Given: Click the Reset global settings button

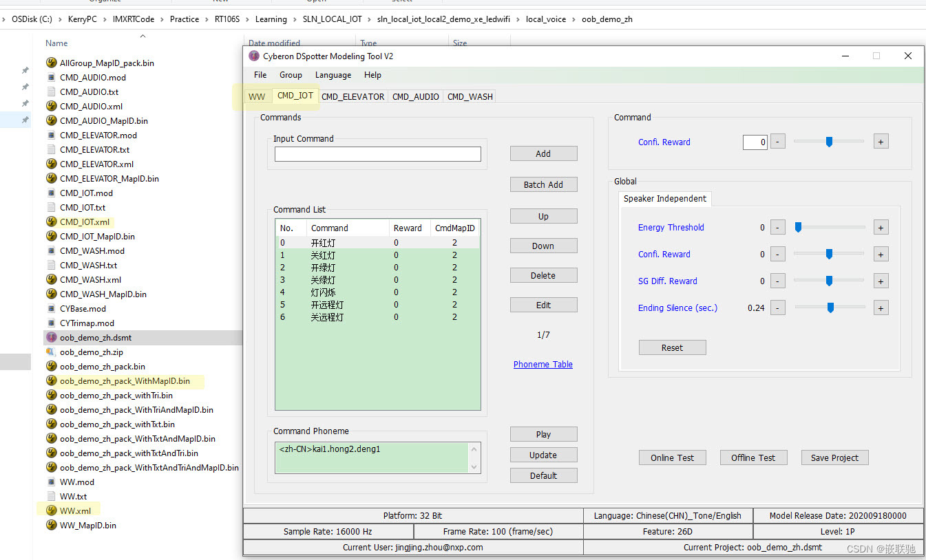Looking at the screenshot, I should [672, 347].
